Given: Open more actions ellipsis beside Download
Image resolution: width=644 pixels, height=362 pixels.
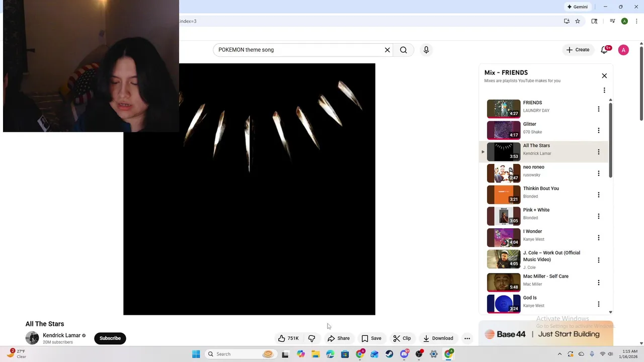Looking at the screenshot, I should (467, 338).
